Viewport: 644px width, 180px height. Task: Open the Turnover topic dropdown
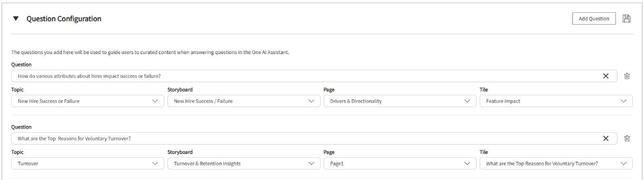coord(88,163)
